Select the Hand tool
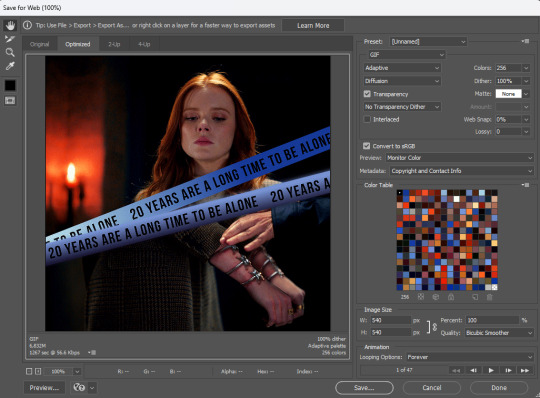540x398 pixels. pos(10,25)
